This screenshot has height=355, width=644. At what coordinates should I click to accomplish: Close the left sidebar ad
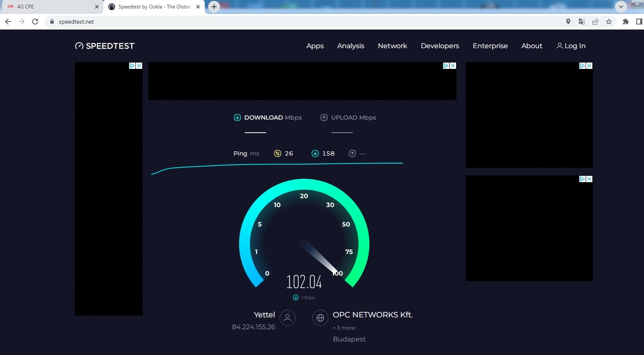tap(139, 66)
